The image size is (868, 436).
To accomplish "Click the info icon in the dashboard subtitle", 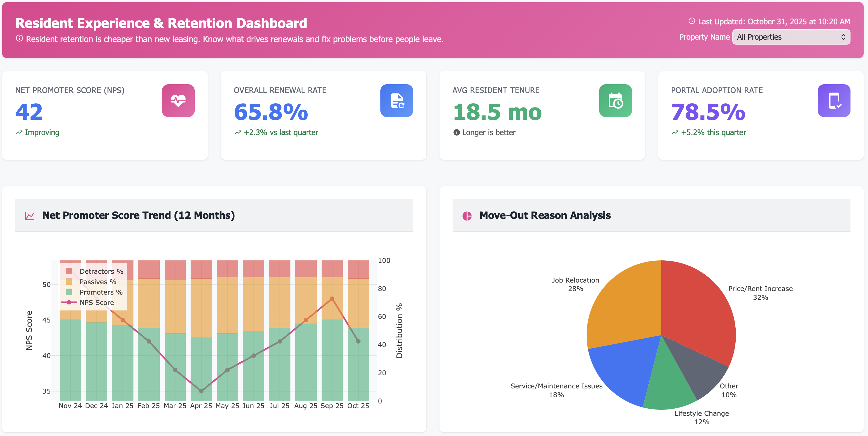I will 19,39.
